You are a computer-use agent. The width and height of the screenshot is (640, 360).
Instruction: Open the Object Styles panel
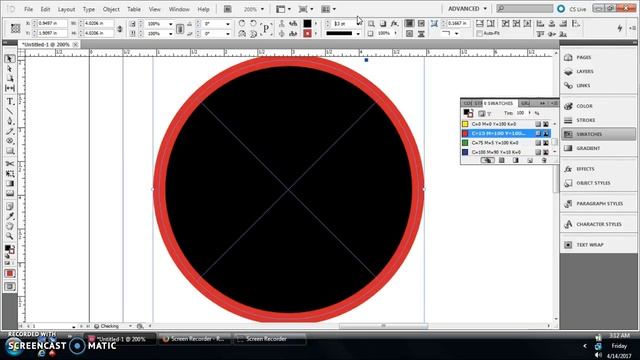point(598,183)
